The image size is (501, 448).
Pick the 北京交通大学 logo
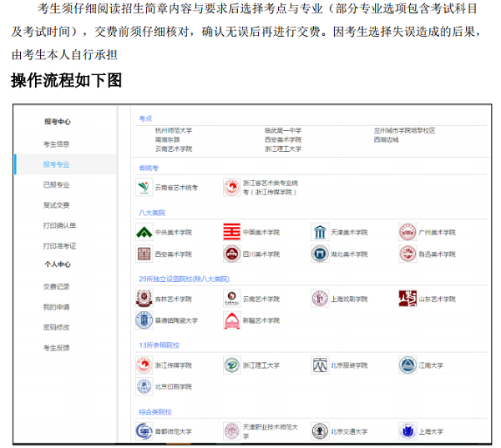pyautogui.click(x=320, y=431)
